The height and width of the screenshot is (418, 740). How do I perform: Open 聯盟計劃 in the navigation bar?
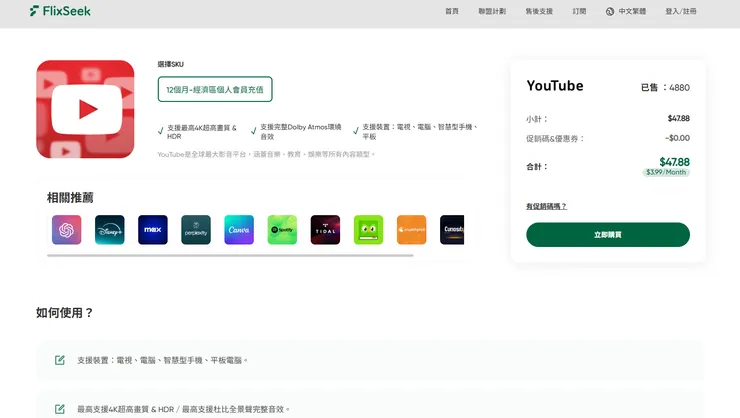pos(492,11)
